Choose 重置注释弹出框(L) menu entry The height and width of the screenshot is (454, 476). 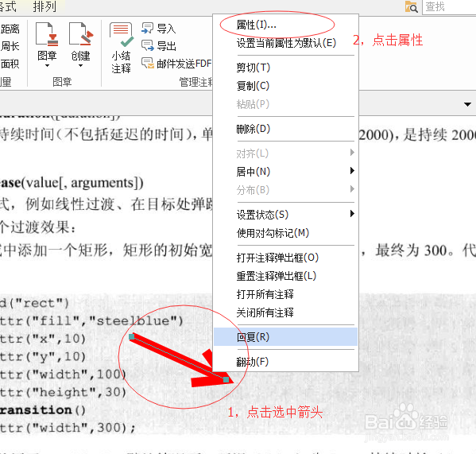285,276
